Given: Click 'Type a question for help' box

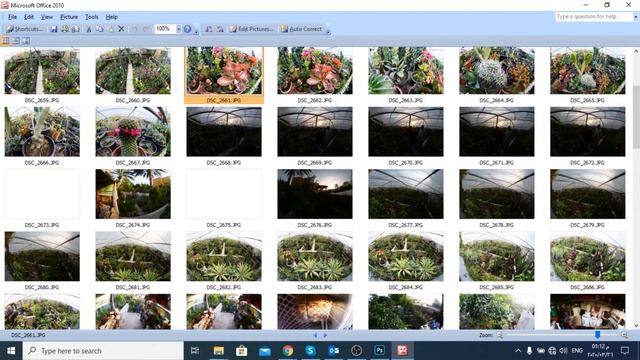Looking at the screenshot, I should click(x=593, y=17).
